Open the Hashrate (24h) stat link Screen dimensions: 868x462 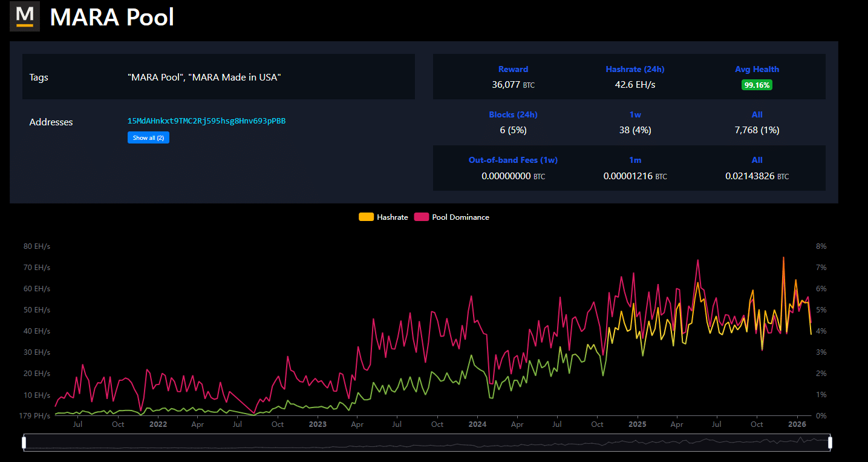tap(635, 69)
